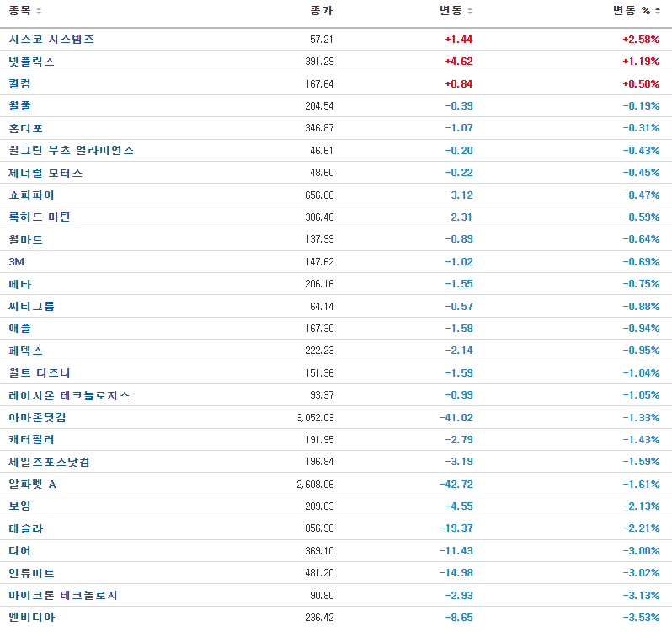Select percent change -2.13%
Image resolution: width=672 pixels, height=632 pixels.
coord(641,506)
